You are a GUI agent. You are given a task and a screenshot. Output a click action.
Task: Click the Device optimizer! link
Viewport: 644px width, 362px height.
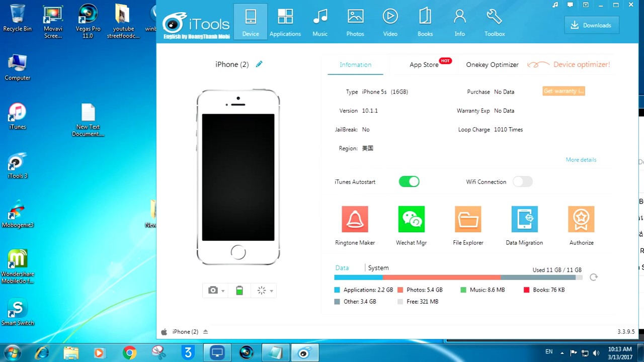coord(581,64)
